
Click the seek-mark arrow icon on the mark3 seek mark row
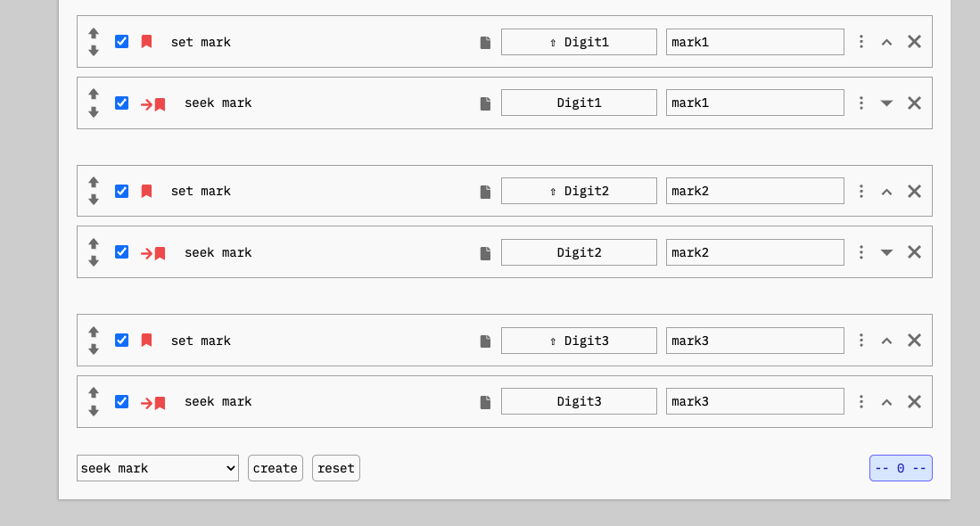point(152,400)
